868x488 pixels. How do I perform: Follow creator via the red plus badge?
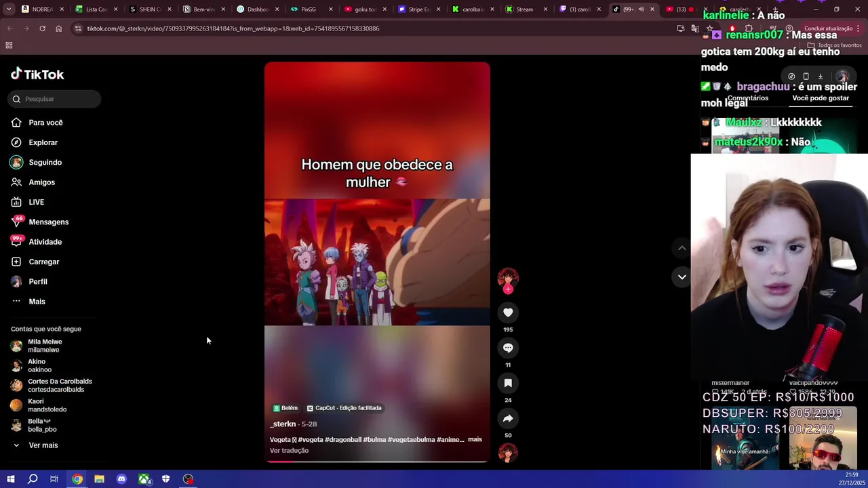[x=508, y=289]
